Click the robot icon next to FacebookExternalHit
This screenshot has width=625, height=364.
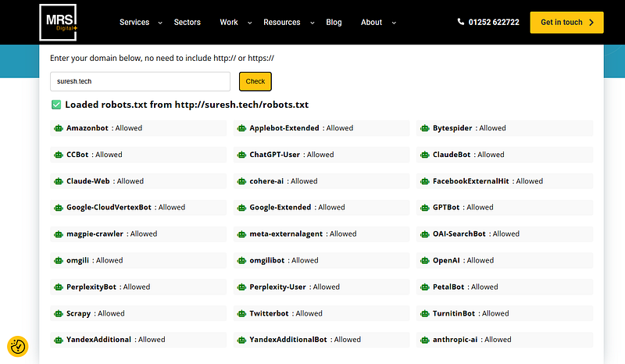pyautogui.click(x=425, y=181)
